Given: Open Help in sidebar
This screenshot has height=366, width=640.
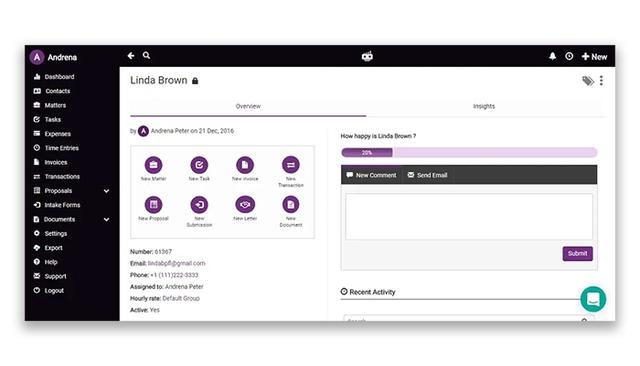Looking at the screenshot, I should [x=51, y=262].
